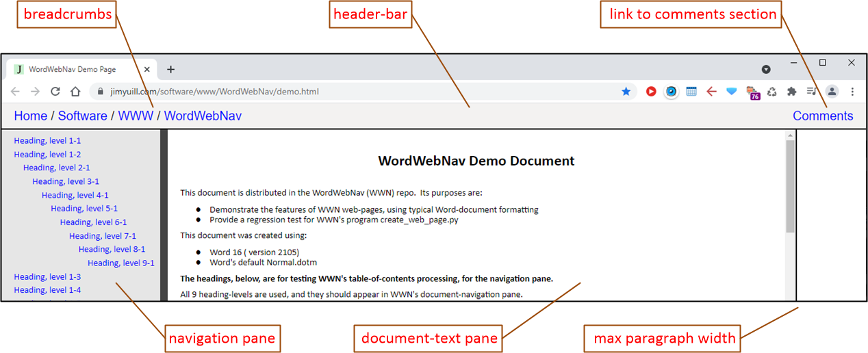Select the WordWebNav Demo Page tab
The image size is (868, 353).
tap(73, 70)
